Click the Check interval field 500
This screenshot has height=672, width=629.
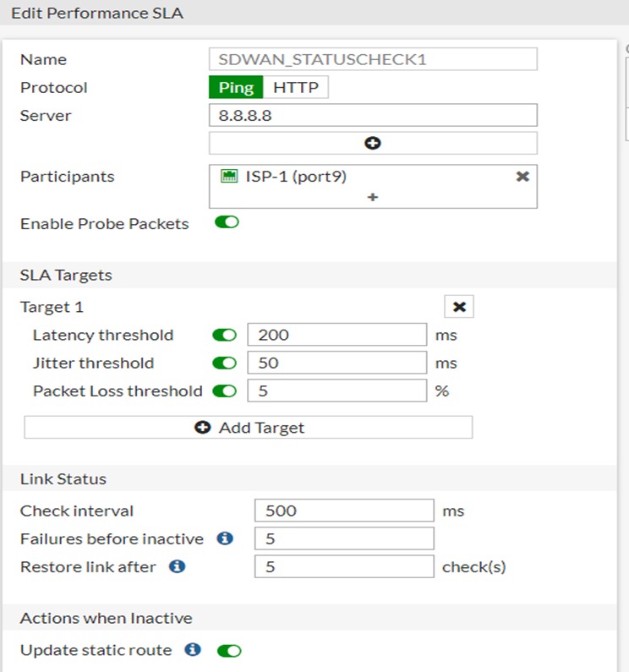pyautogui.click(x=344, y=511)
